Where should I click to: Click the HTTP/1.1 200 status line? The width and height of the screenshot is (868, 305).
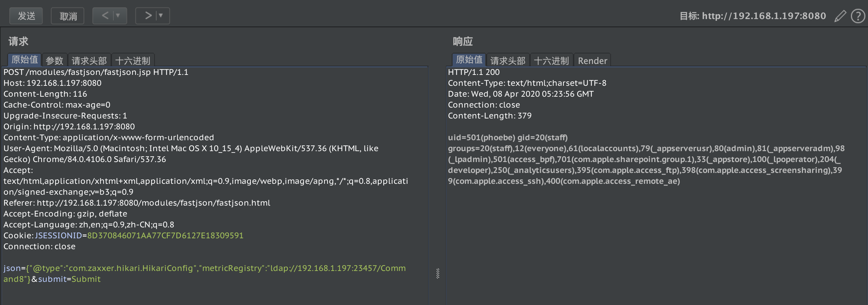[x=474, y=72]
